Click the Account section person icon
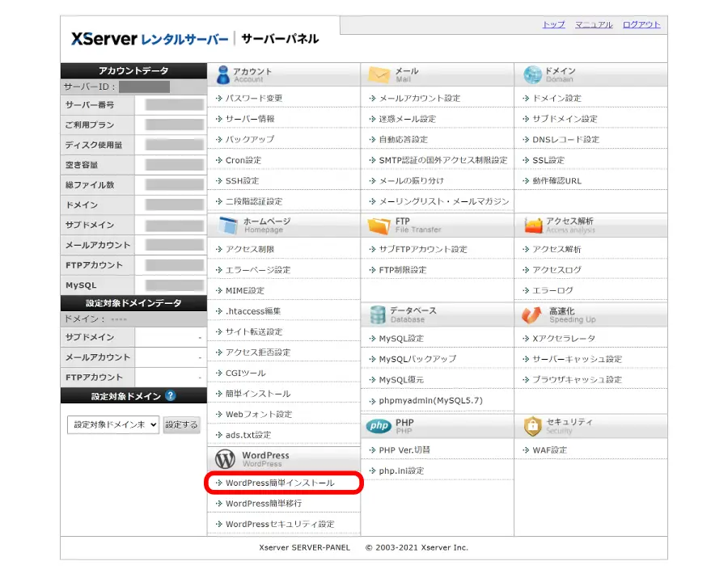The height and width of the screenshot is (578, 728). pyautogui.click(x=222, y=75)
